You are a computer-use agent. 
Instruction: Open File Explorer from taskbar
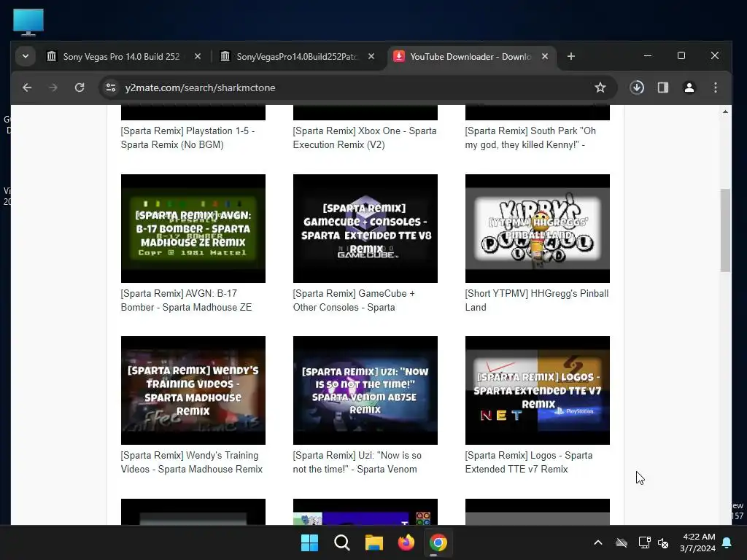point(374,542)
